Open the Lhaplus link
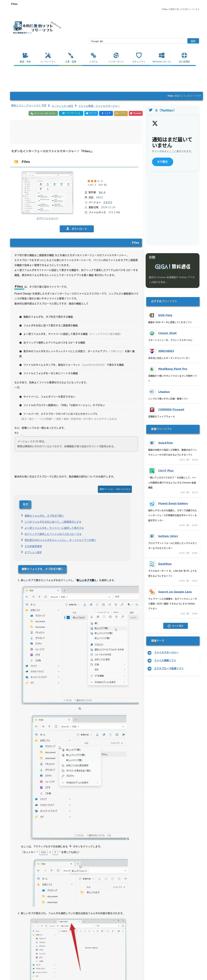This screenshot has width=207, height=980. (164, 392)
